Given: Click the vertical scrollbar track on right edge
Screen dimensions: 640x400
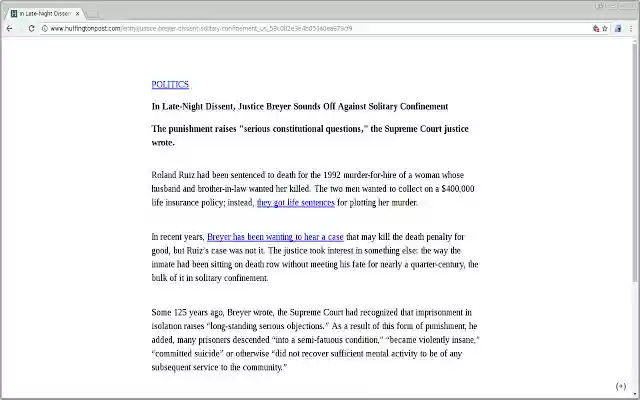Looking at the screenshot, I should click(x=635, y=250).
